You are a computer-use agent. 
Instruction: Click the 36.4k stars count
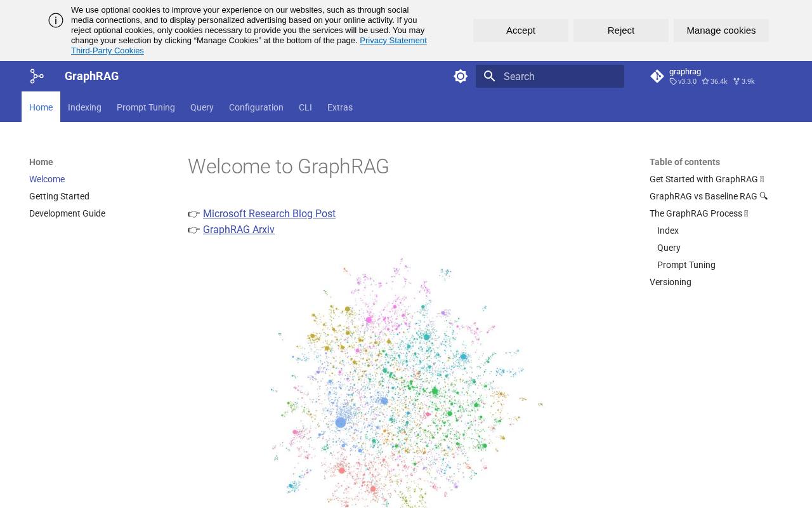(x=714, y=81)
